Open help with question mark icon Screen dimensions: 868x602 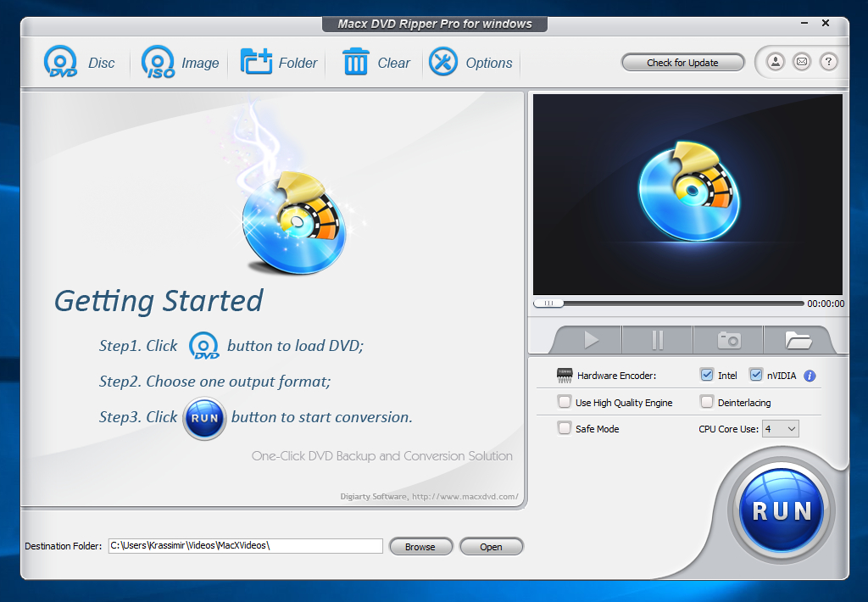pyautogui.click(x=829, y=62)
